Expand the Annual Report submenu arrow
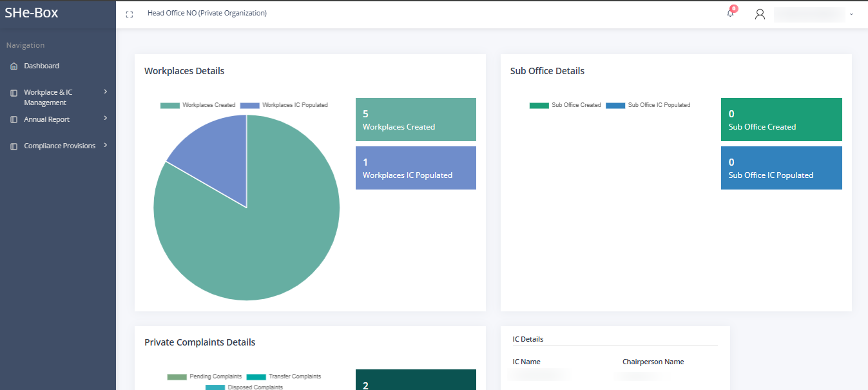The width and height of the screenshot is (868, 390). click(105, 119)
